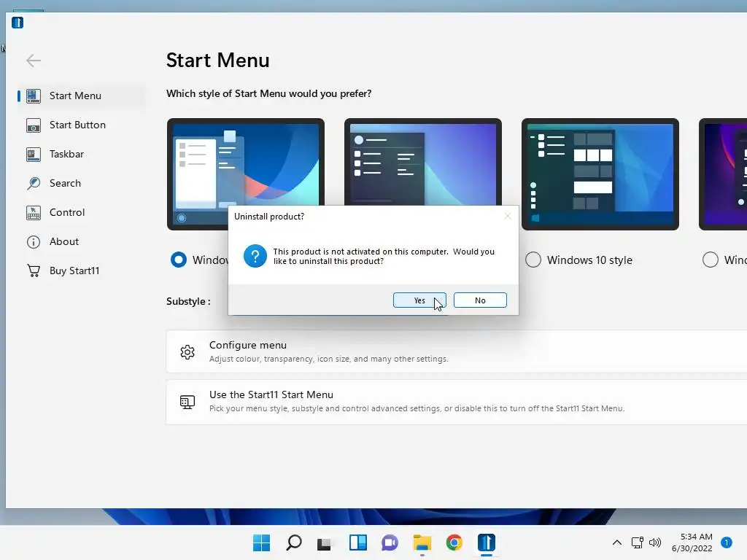Viewport: 747px width, 560px height.
Task: Close the Uninstall product dialog
Action: [508, 216]
